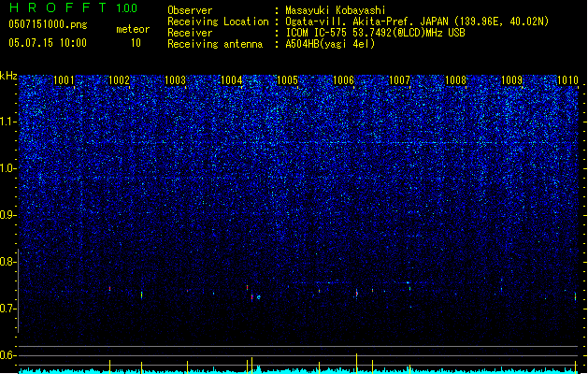The image size is (588, 374).
Task: Click the date stamp 05.07.15 10:00
Action: click(x=48, y=43)
